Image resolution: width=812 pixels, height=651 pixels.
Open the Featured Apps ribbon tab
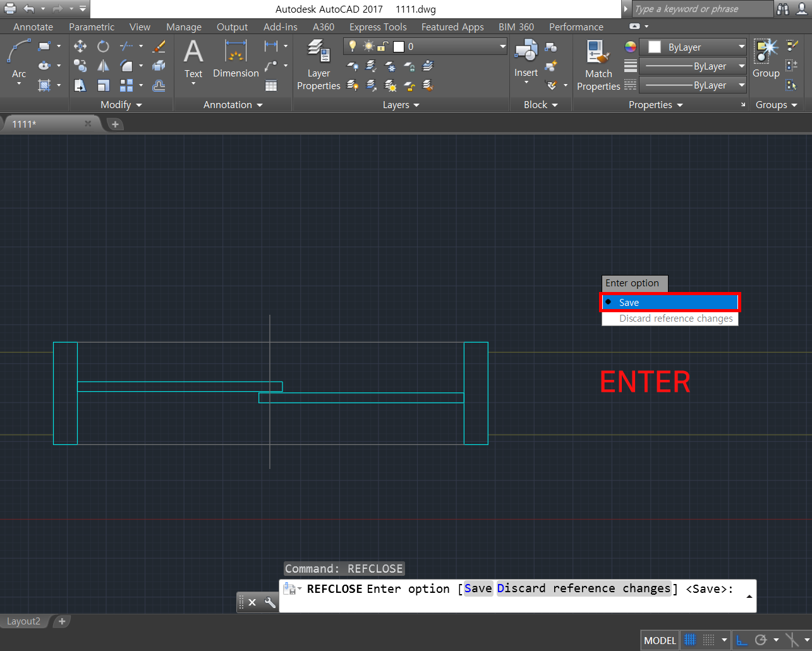pos(452,27)
